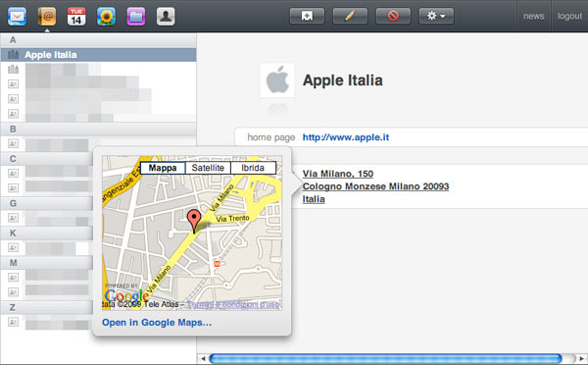This screenshot has height=365, width=588.
Task: Click Open in Google Maps link
Action: [157, 323]
